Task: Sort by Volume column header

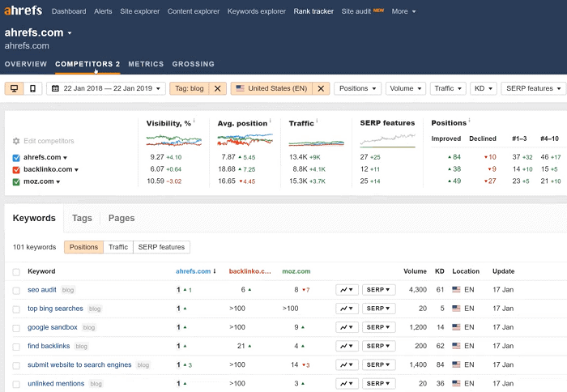Action: click(415, 271)
